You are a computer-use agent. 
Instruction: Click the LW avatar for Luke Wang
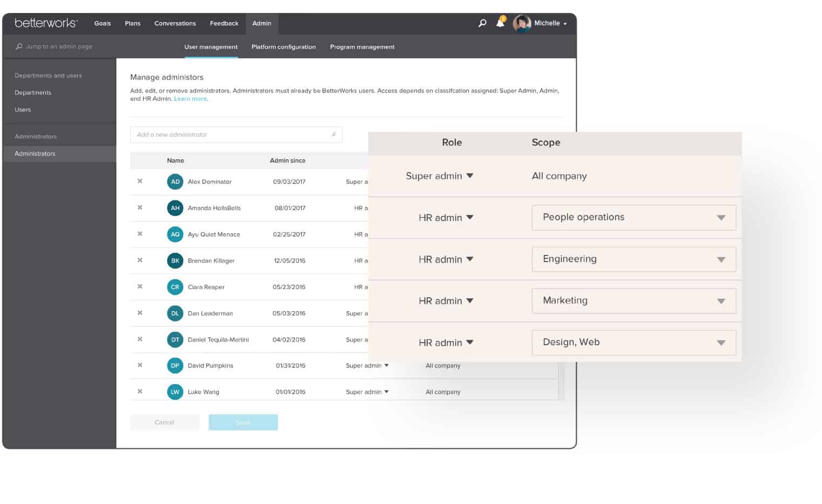click(x=175, y=392)
